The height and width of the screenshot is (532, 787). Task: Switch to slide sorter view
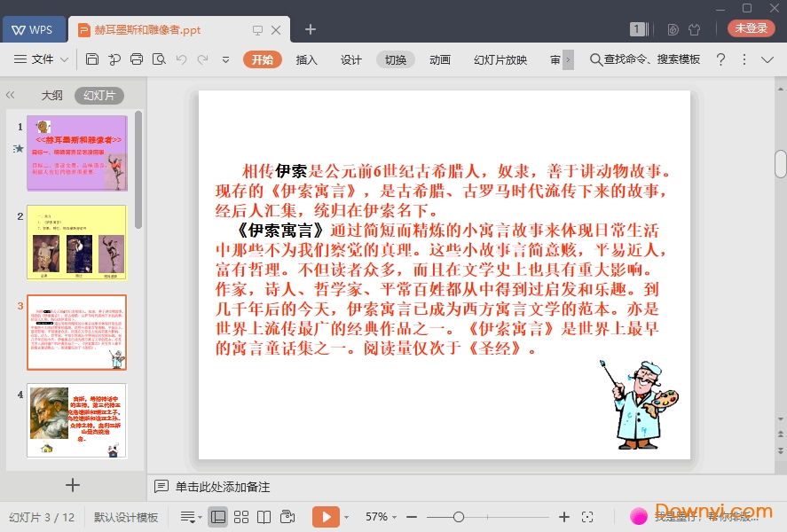point(241,517)
